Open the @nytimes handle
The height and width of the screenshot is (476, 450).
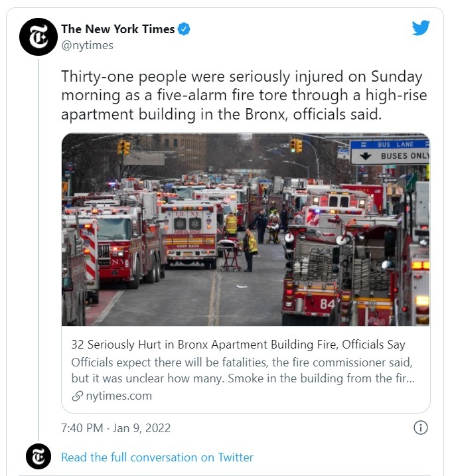point(88,45)
